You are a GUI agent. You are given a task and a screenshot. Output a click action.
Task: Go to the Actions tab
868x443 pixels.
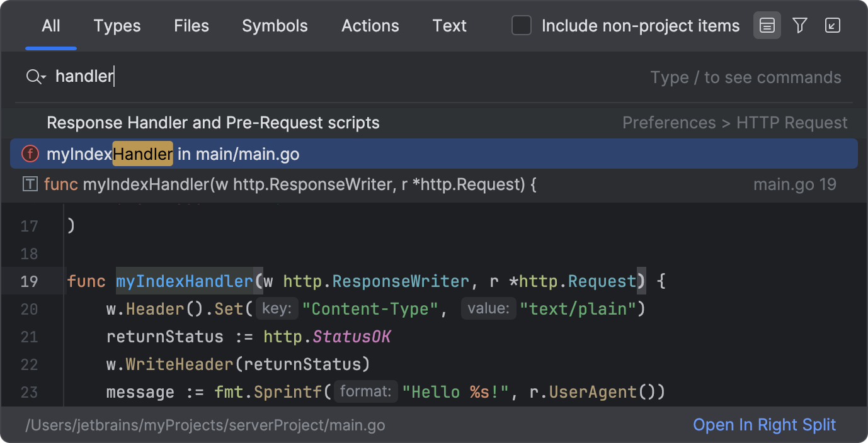pos(370,26)
